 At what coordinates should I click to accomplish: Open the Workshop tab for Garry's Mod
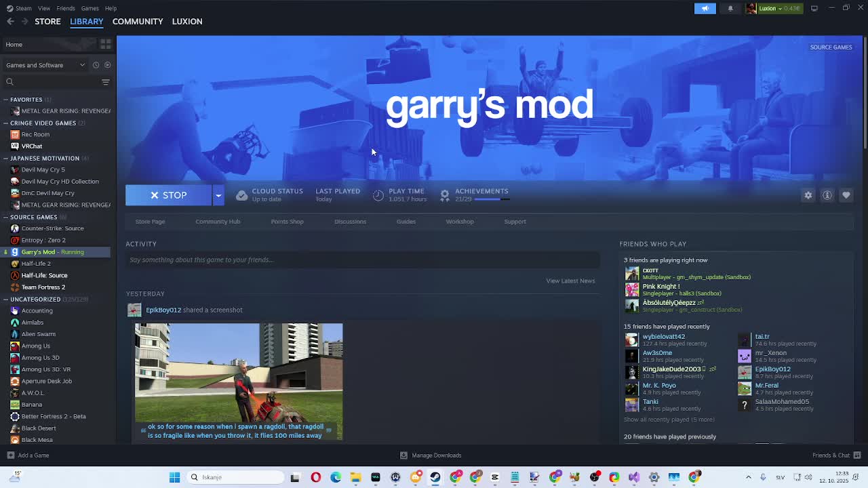point(459,222)
